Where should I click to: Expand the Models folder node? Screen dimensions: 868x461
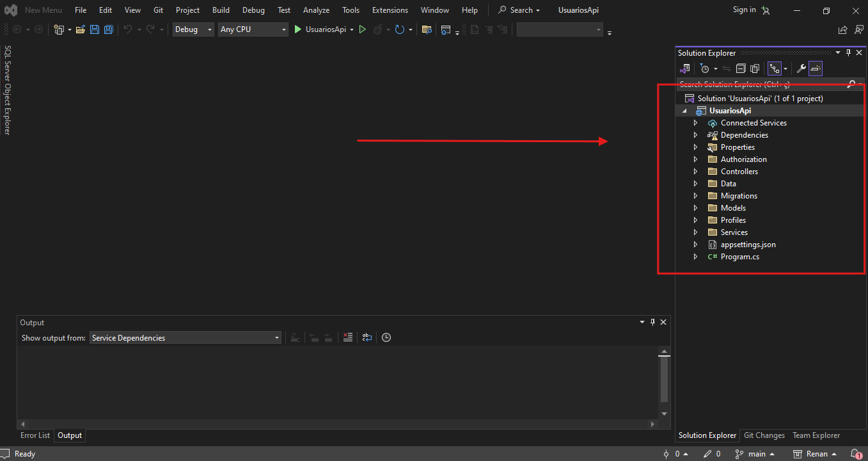click(696, 208)
